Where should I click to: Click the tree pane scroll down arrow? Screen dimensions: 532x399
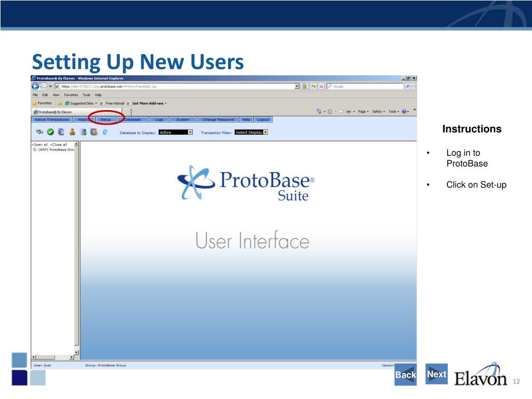[76, 352]
